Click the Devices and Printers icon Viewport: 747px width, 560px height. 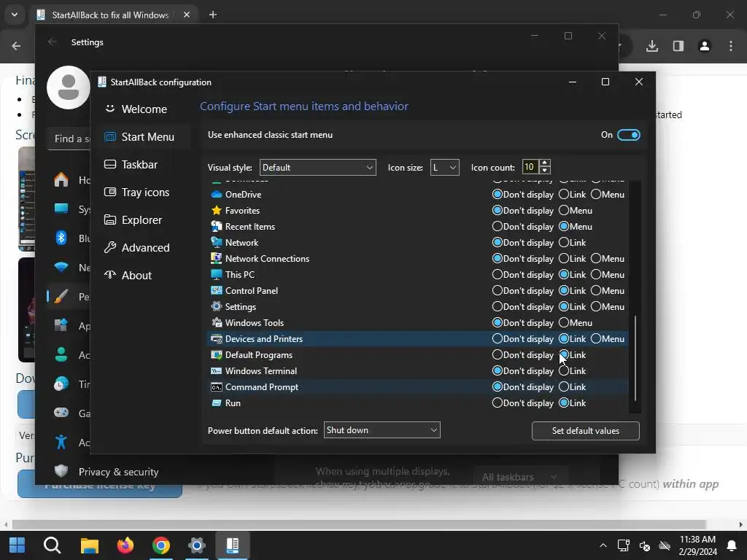point(216,338)
